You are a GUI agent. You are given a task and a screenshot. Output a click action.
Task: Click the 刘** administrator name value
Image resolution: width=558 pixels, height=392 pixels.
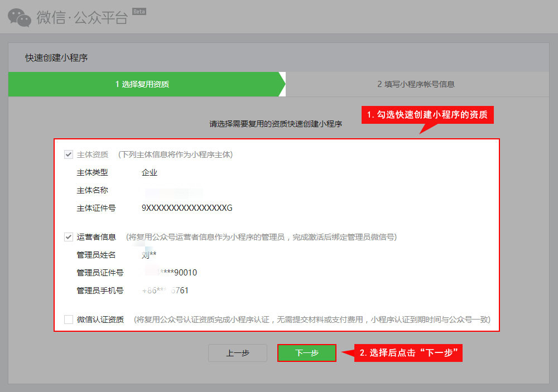tap(149, 255)
